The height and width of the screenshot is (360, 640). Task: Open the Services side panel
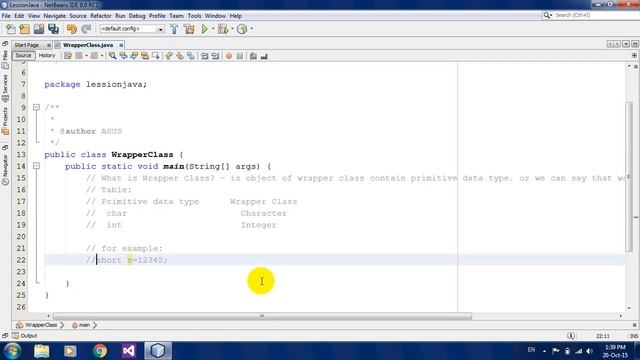click(5, 88)
